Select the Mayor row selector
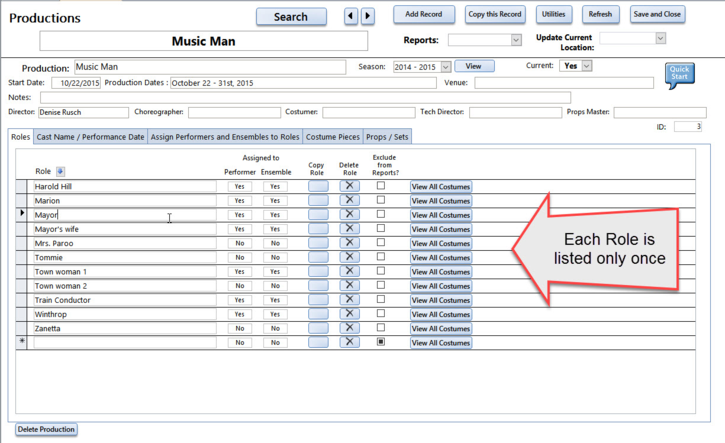The height and width of the screenshot is (443, 725). [21, 215]
